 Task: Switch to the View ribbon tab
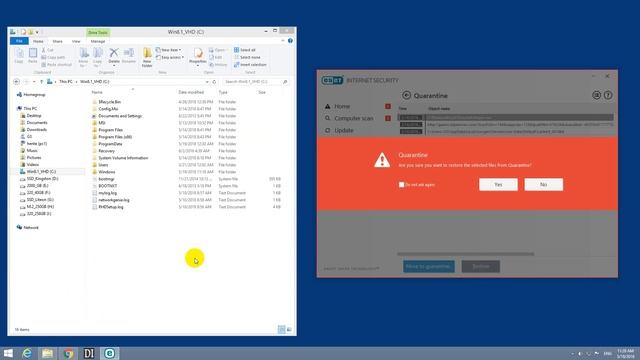(x=76, y=41)
